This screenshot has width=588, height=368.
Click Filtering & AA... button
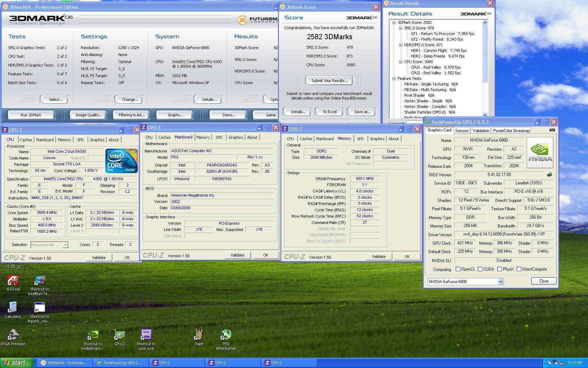(x=131, y=115)
